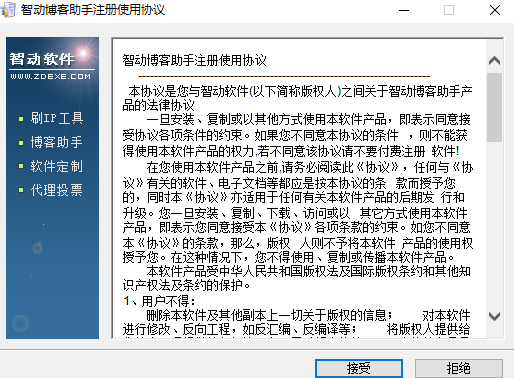Image resolution: width=514 pixels, height=378 pixels.
Task: Select 软件定制 in the sidebar
Action: pyautogui.click(x=57, y=166)
